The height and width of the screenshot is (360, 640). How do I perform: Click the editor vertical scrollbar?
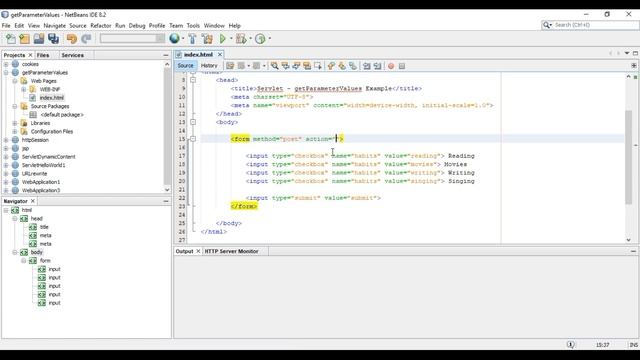pos(629,158)
